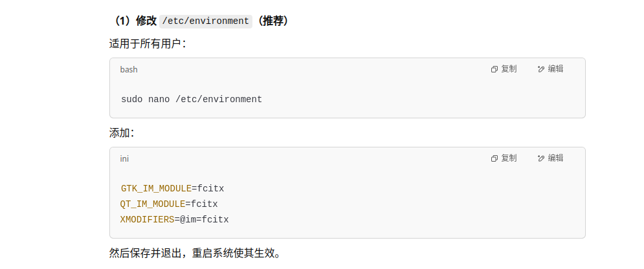Click the XMODIFIERS=@im=fcitx line
The image size is (644, 269).
tap(175, 220)
